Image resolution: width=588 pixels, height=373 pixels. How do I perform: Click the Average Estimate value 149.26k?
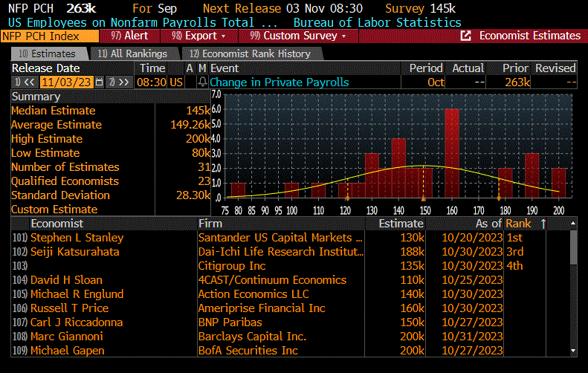[190, 125]
